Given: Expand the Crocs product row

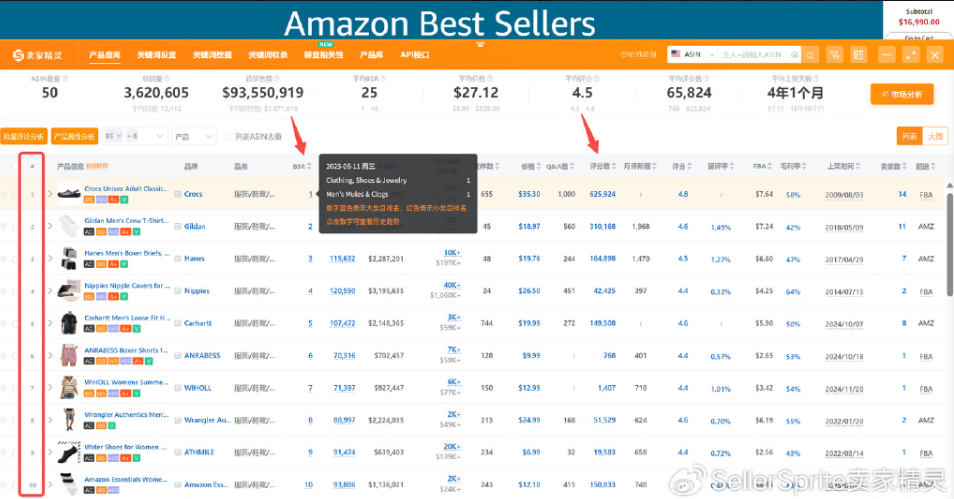Looking at the screenshot, I should 50,194.
